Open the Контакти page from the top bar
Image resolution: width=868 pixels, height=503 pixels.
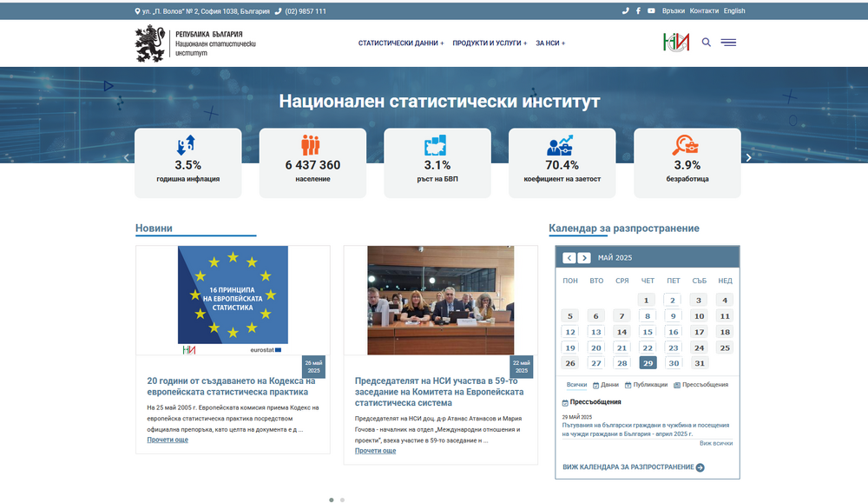(x=705, y=10)
